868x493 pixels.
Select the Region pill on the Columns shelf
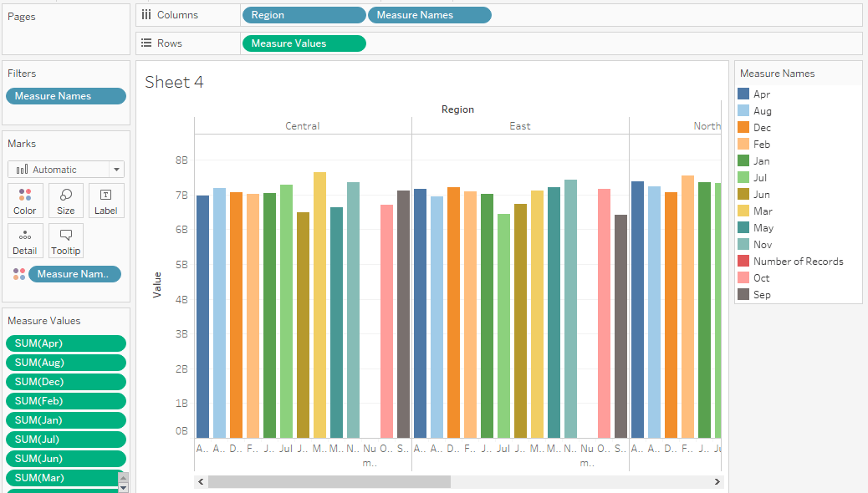(304, 14)
